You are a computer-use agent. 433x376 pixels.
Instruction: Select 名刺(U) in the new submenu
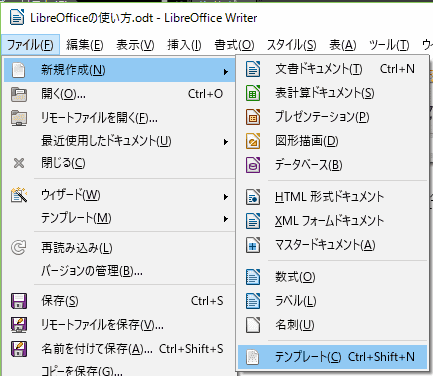332,325
